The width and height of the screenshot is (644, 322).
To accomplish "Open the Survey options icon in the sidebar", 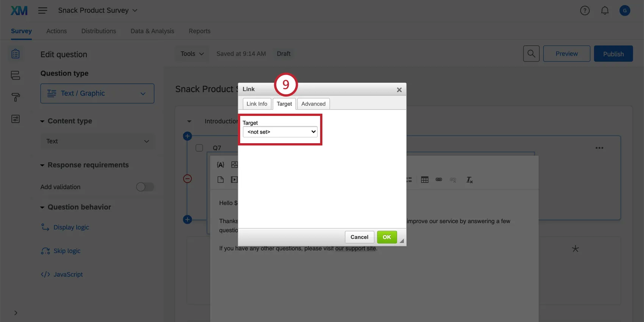I will pyautogui.click(x=16, y=119).
